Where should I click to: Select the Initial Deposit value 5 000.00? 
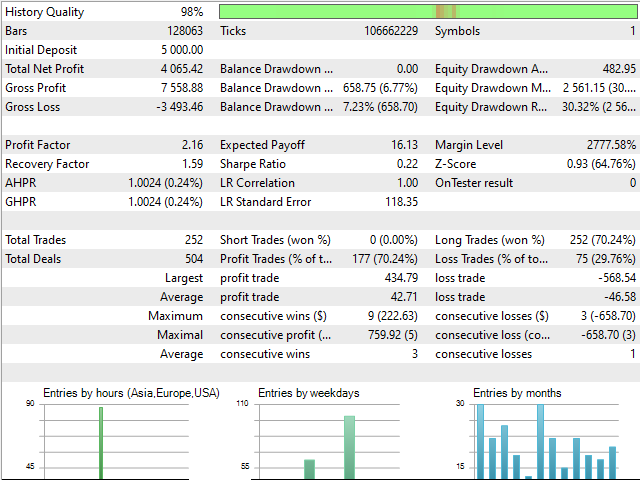tap(182, 50)
